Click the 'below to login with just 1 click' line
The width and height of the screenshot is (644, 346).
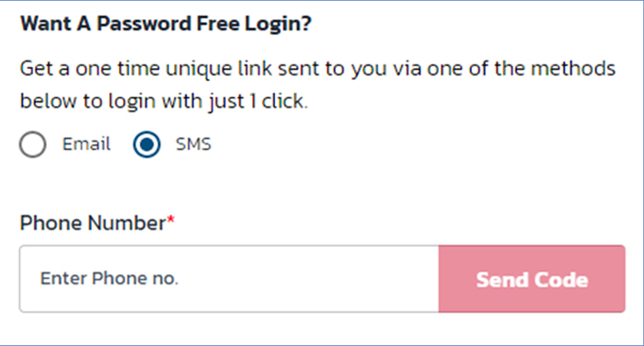point(164,101)
